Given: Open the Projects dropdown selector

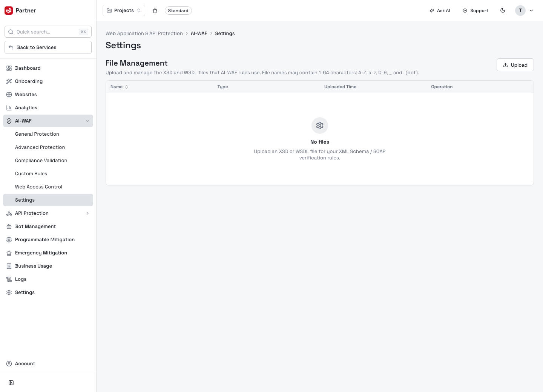Looking at the screenshot, I should (x=124, y=11).
